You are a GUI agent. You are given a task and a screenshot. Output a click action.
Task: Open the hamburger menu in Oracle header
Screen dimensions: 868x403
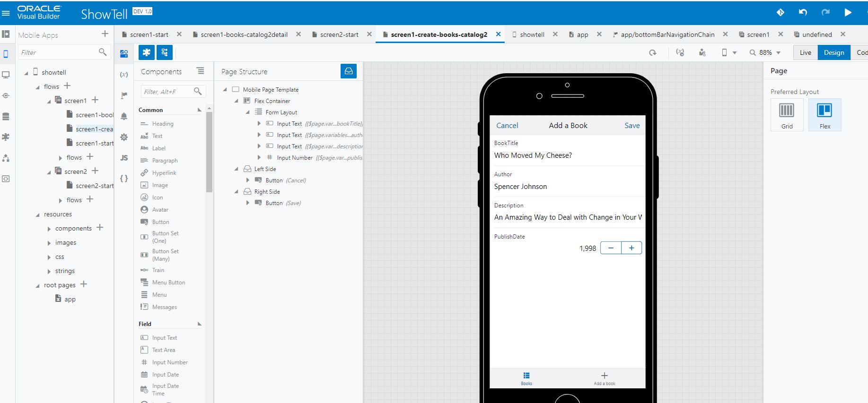pyautogui.click(x=6, y=13)
